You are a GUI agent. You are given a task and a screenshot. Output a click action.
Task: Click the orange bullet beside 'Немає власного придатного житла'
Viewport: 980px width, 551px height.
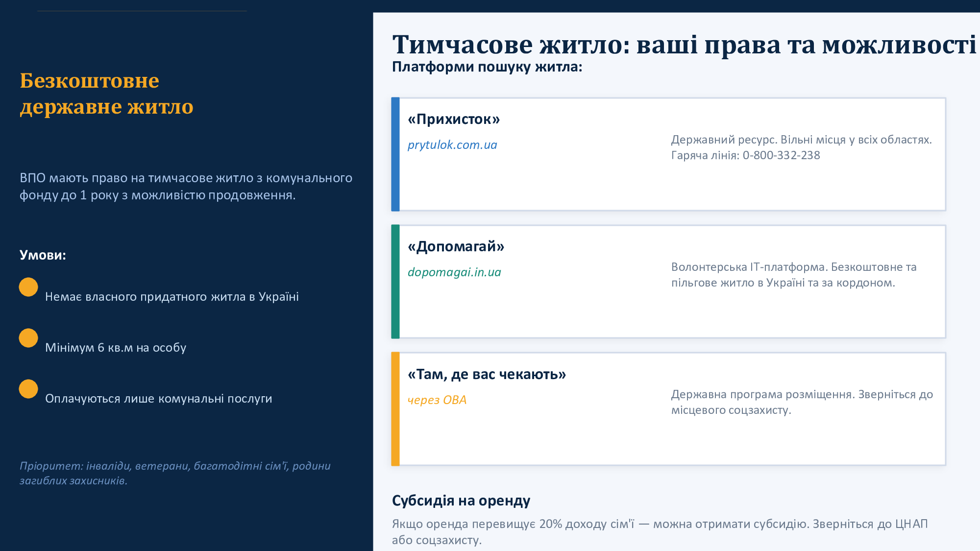click(x=28, y=287)
